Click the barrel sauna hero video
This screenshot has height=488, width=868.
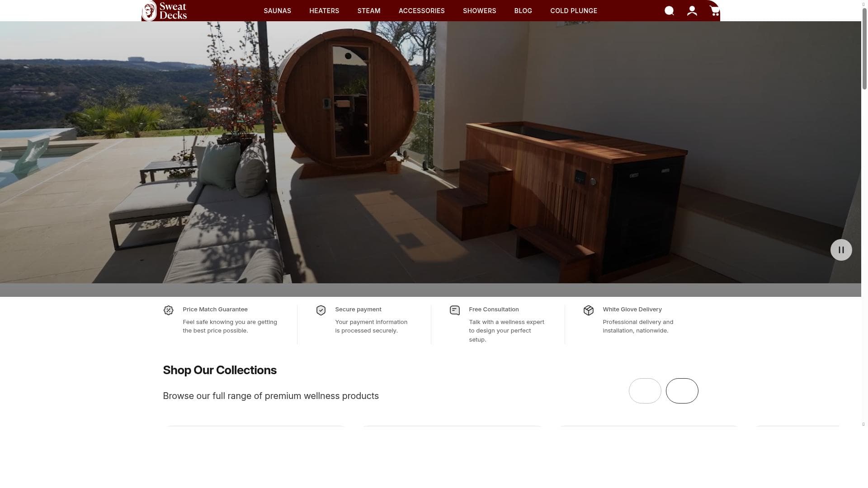348,104
